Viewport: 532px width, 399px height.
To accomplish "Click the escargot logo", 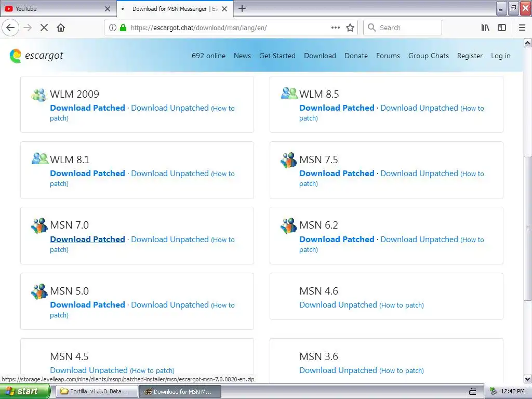I will pyautogui.click(x=37, y=56).
